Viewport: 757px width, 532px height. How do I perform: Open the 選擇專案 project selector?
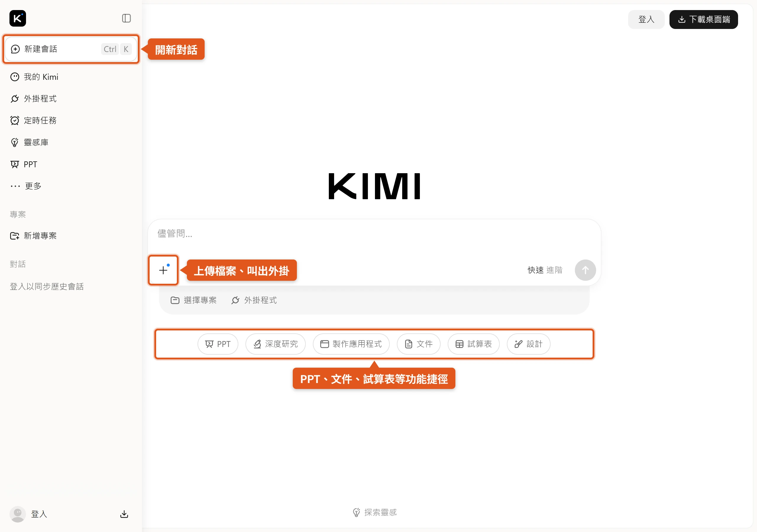[193, 300]
